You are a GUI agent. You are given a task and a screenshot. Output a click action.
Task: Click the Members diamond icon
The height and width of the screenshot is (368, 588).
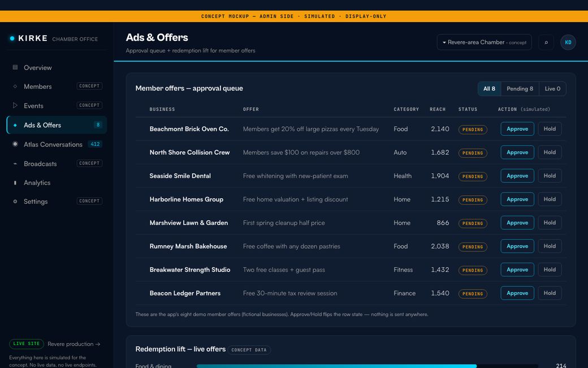click(x=15, y=87)
